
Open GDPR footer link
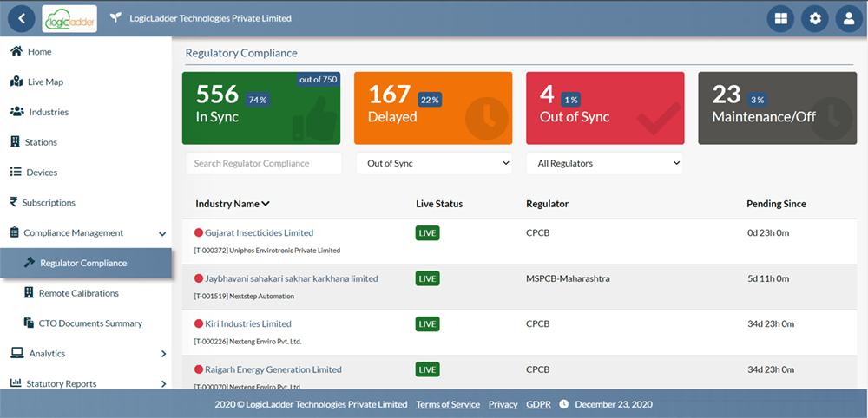[x=539, y=404]
